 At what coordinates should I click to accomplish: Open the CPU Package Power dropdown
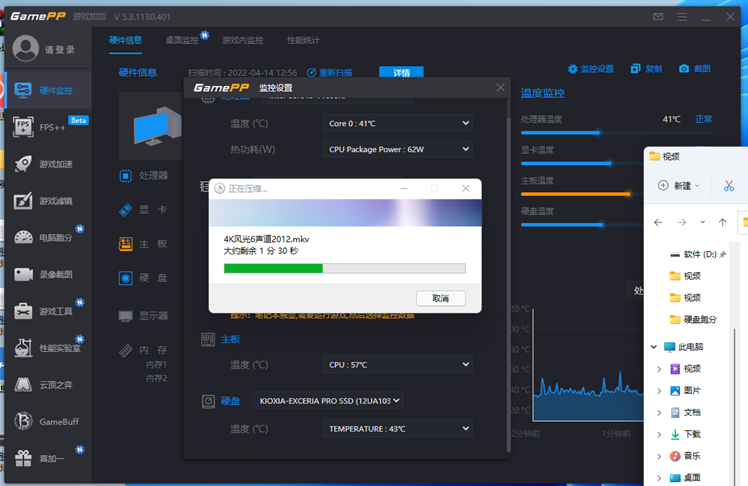397,149
